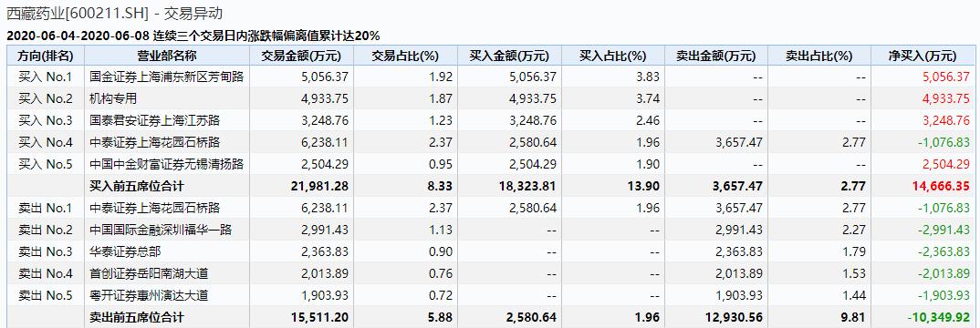This screenshot has width=980, height=328.
Task: Sort by 卖出金额(万元) column header
Action: 716,56
